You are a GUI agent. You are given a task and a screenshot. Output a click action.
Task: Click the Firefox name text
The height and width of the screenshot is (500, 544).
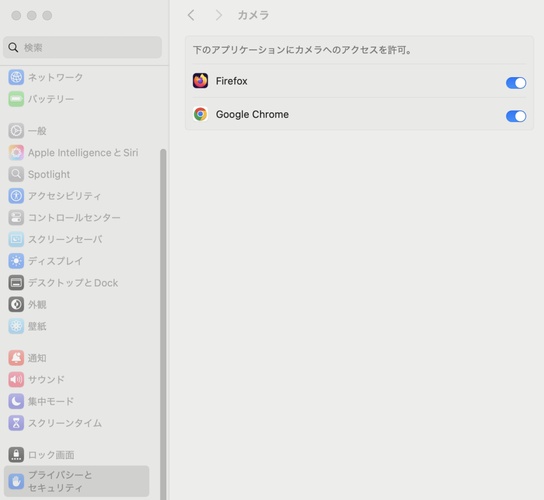click(231, 81)
